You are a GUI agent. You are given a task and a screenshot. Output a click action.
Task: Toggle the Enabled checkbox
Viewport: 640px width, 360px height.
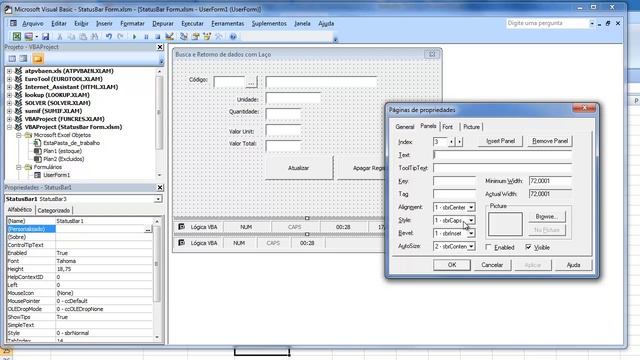coord(488,247)
